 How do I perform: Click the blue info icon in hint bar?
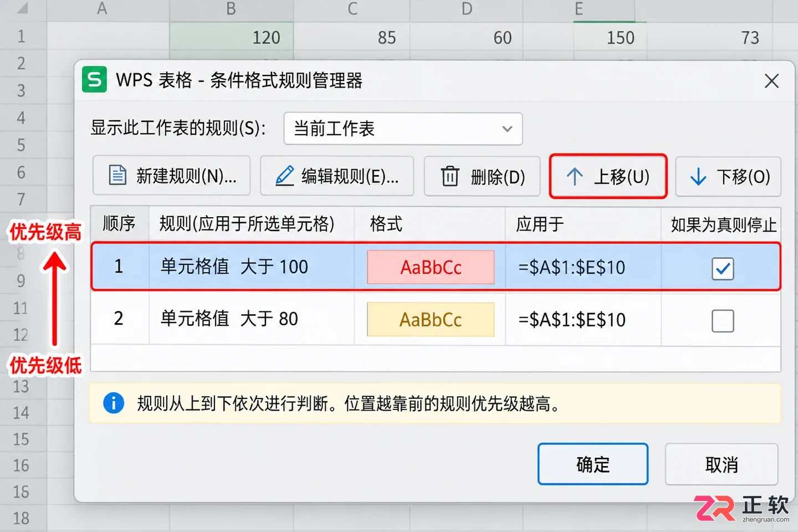[x=114, y=403]
